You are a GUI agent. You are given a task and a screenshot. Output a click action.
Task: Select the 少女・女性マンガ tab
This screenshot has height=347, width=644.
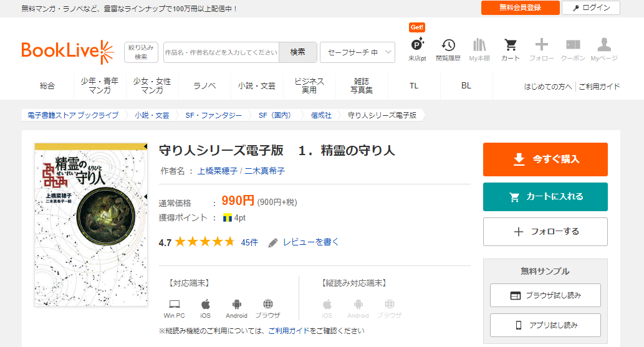[152, 86]
